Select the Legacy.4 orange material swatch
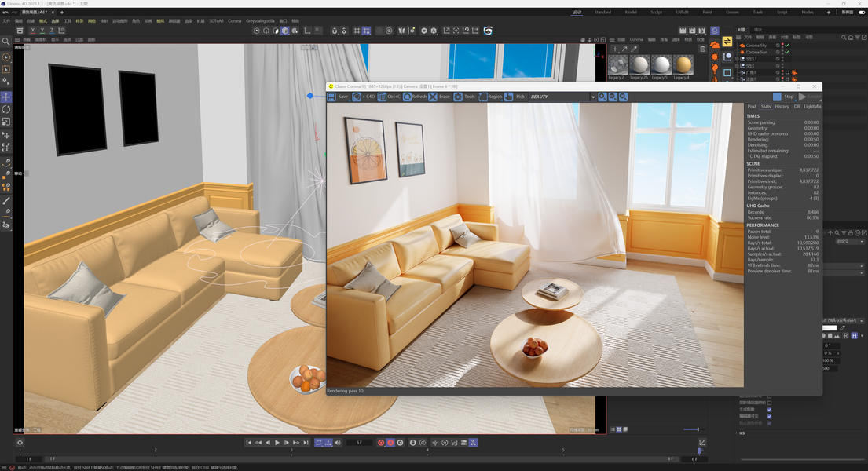 click(x=683, y=65)
